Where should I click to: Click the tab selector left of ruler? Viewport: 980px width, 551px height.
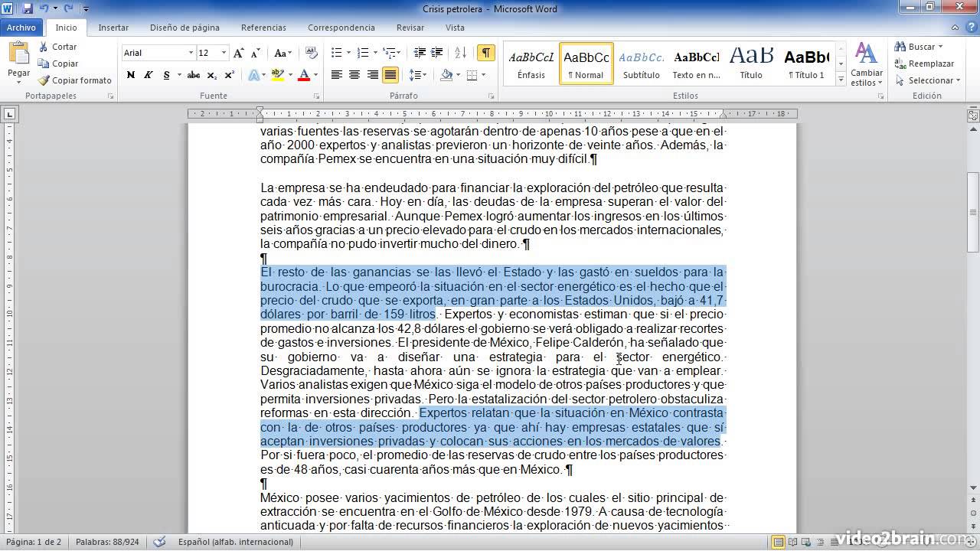9,115
